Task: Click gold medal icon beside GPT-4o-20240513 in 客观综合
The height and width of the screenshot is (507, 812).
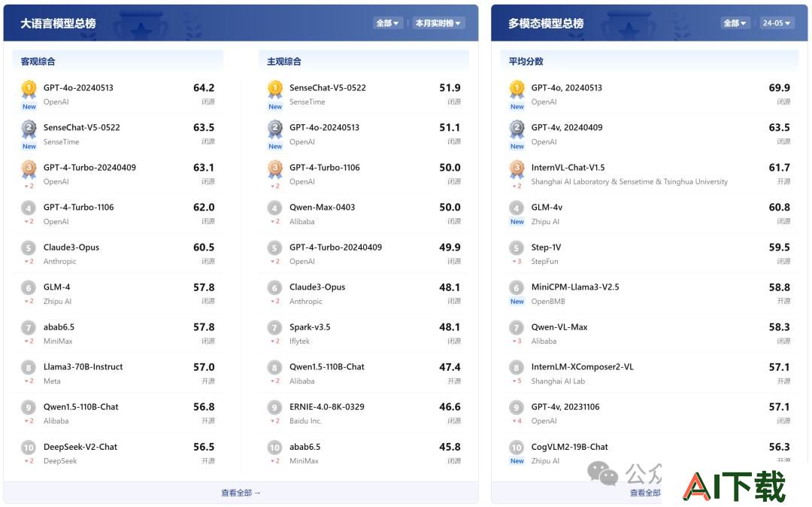Action: click(29, 89)
